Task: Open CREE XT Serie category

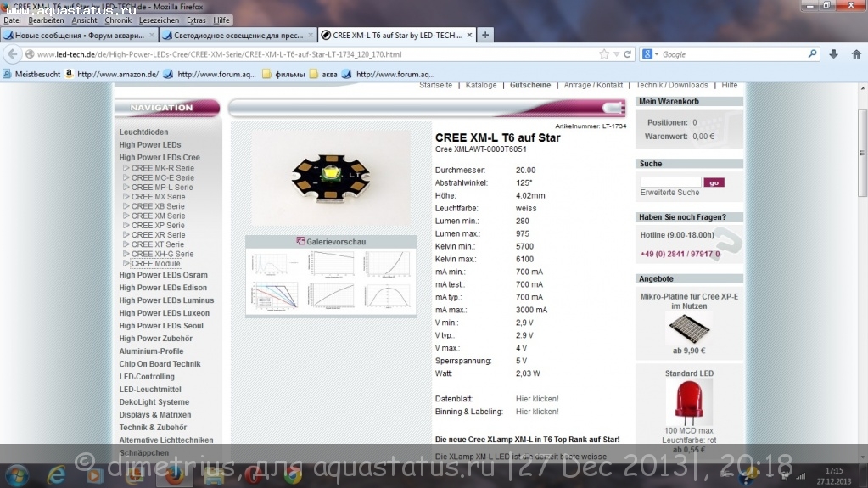Action: click(x=157, y=244)
